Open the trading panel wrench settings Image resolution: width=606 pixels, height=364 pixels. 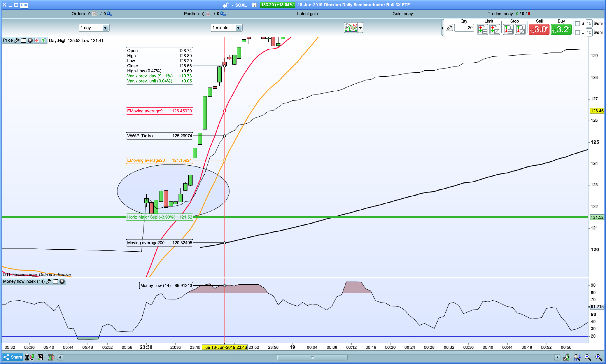(x=449, y=28)
